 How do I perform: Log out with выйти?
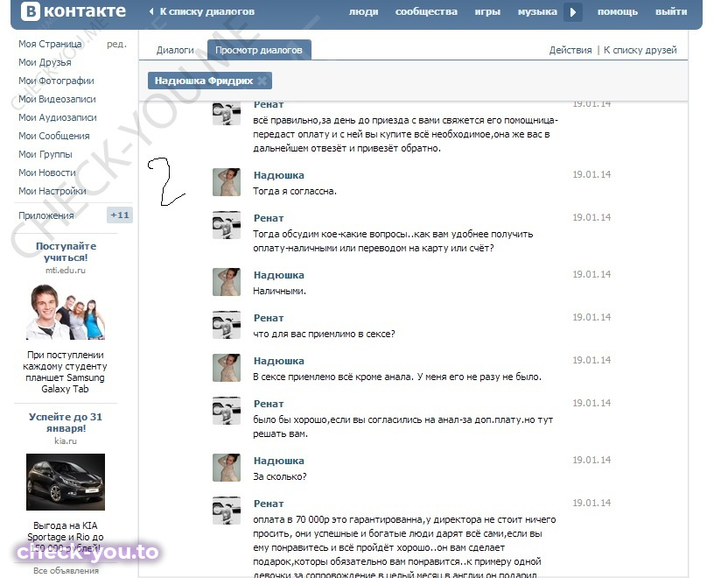click(x=671, y=11)
